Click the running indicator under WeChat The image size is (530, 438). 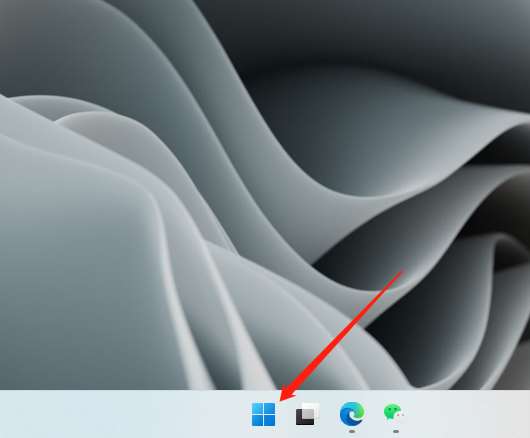(x=396, y=431)
